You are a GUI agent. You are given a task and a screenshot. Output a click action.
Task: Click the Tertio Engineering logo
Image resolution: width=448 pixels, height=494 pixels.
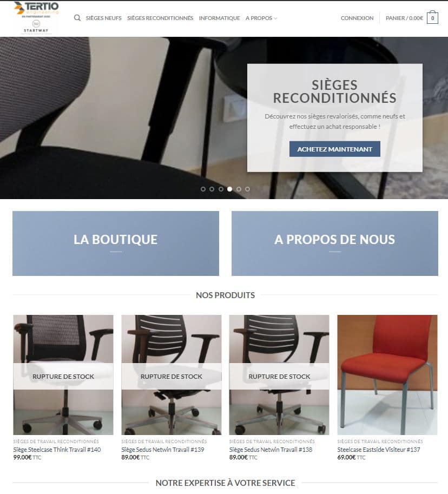[36, 17]
